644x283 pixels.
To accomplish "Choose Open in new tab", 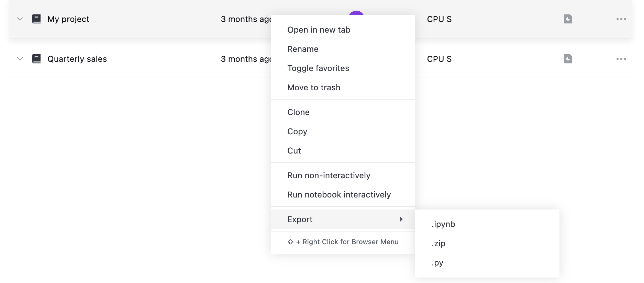I will coord(319,30).
